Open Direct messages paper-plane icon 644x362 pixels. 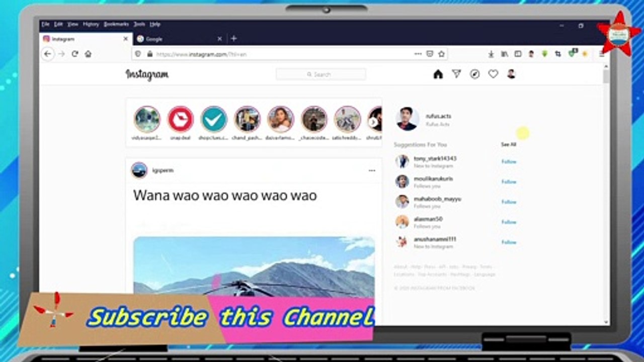pyautogui.click(x=456, y=74)
